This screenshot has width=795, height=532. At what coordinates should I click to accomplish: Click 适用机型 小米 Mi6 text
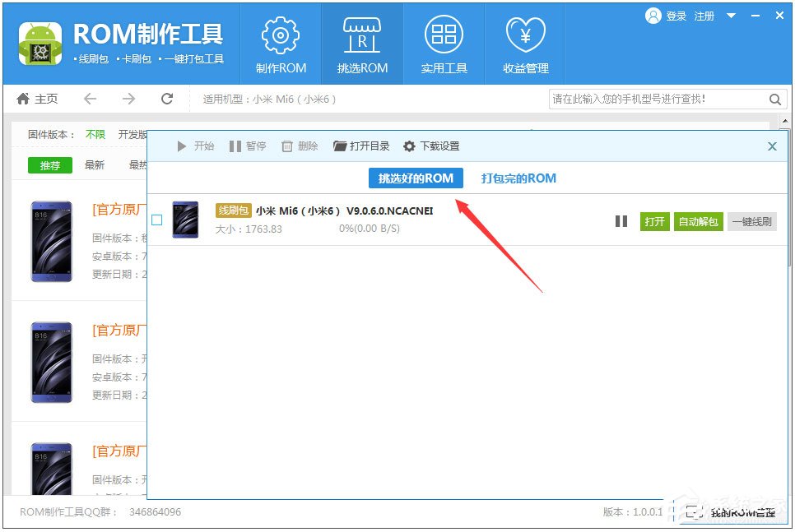pyautogui.click(x=269, y=99)
